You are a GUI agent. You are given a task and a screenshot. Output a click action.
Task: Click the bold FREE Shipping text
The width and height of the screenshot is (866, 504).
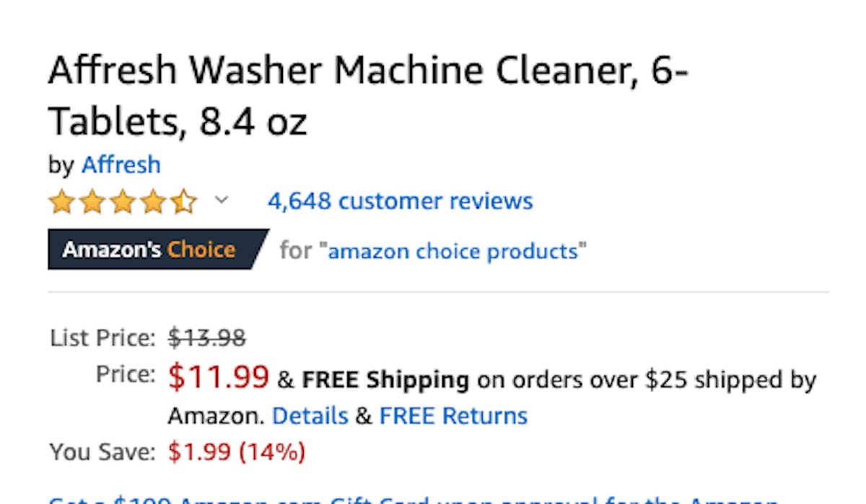coord(385,379)
